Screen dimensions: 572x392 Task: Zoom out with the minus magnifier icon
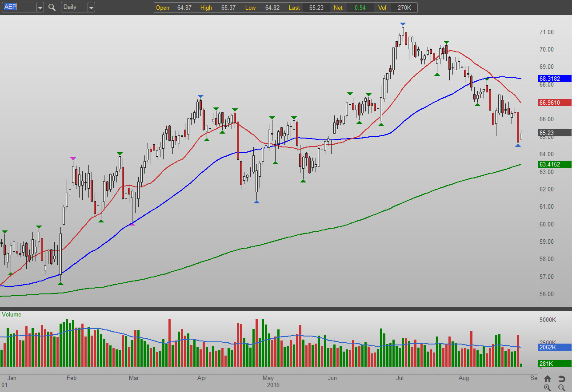[x=561, y=388]
